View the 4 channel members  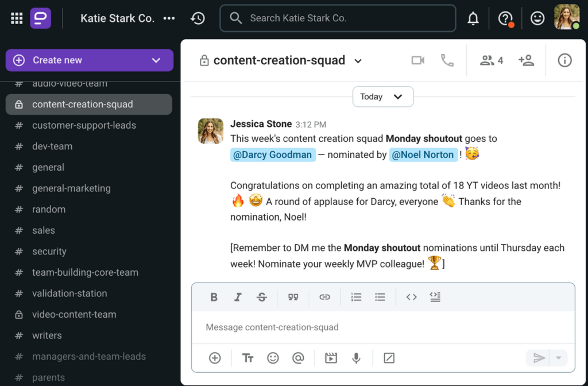(x=492, y=60)
